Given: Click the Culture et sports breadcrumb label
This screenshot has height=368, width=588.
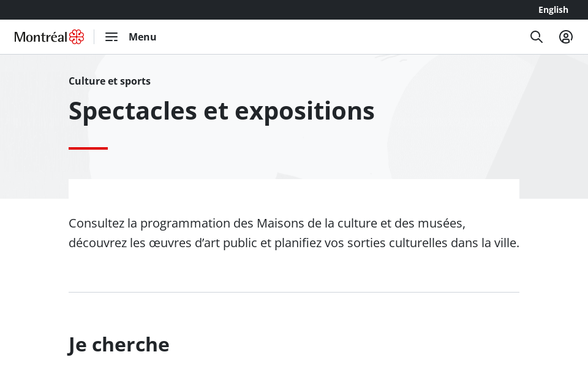Looking at the screenshot, I should click(110, 81).
